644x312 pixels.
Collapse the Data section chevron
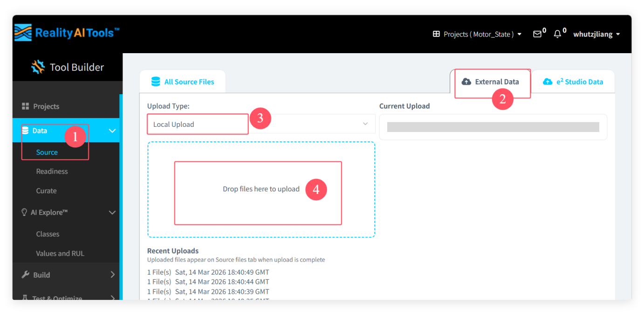coord(112,131)
